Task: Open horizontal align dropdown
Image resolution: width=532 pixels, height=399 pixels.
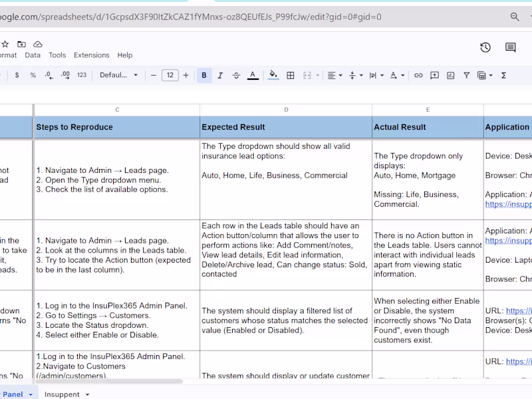Action: tap(334, 75)
